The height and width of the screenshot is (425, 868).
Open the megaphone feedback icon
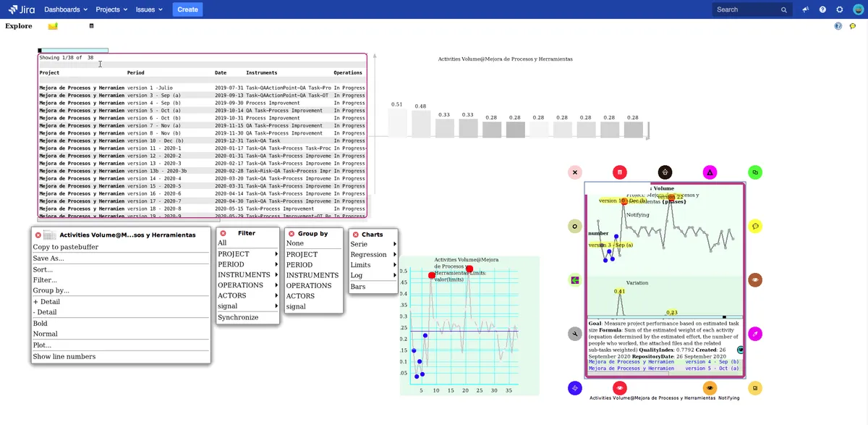805,9
